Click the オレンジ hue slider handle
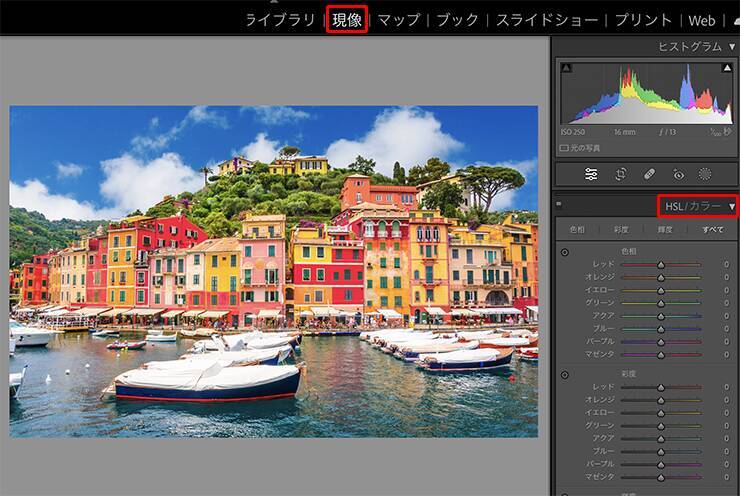Viewport: 740px width, 496px height. [x=660, y=277]
